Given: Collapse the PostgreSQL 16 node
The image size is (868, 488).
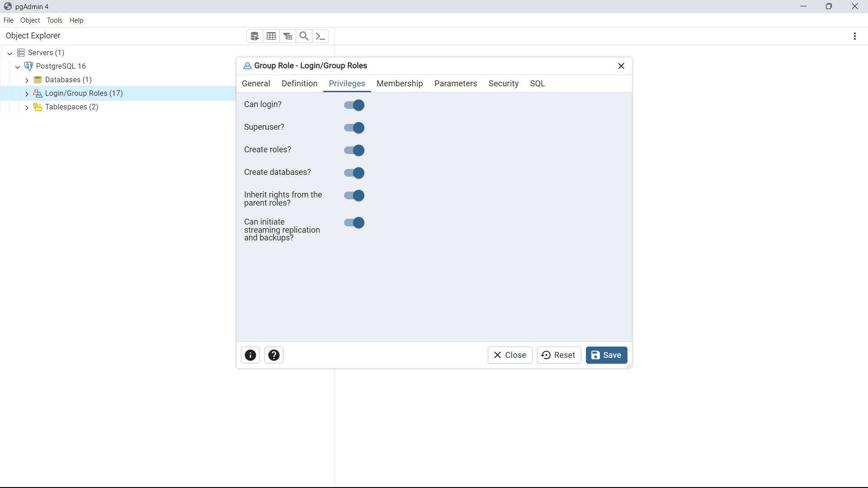Looking at the screenshot, I should click(x=18, y=67).
